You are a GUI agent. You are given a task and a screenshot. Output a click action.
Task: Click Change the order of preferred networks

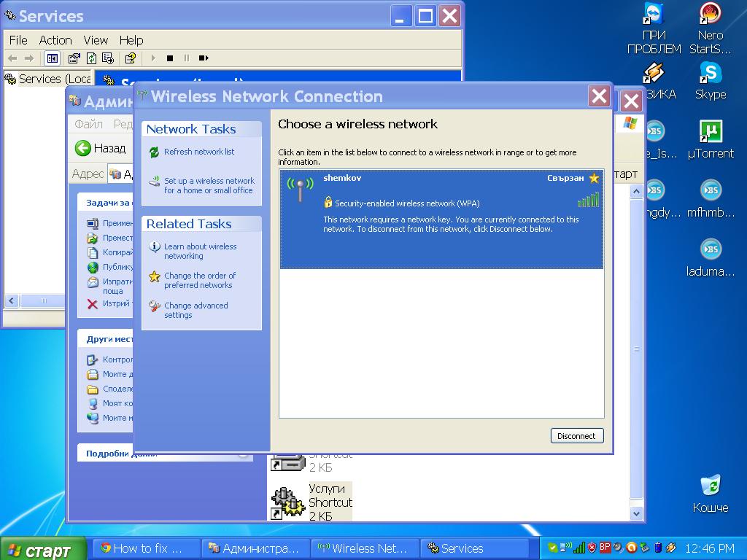(199, 280)
